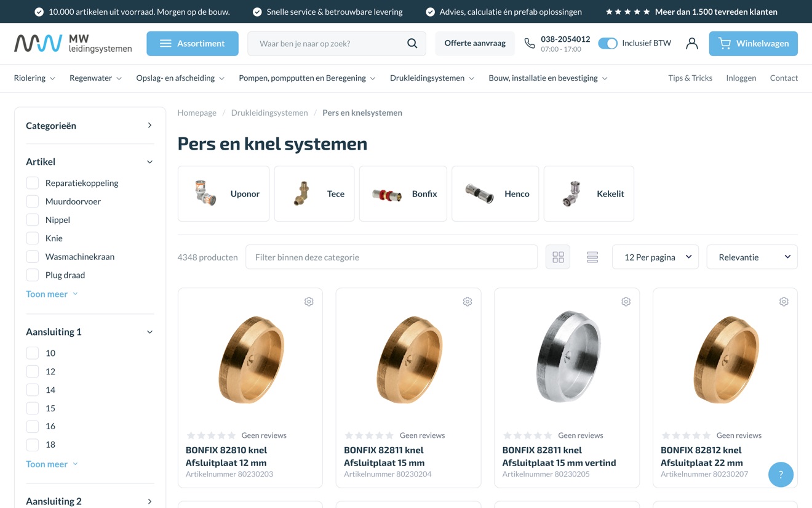
Task: Open Bouw, installatie en bevestiging menu
Action: click(548, 78)
